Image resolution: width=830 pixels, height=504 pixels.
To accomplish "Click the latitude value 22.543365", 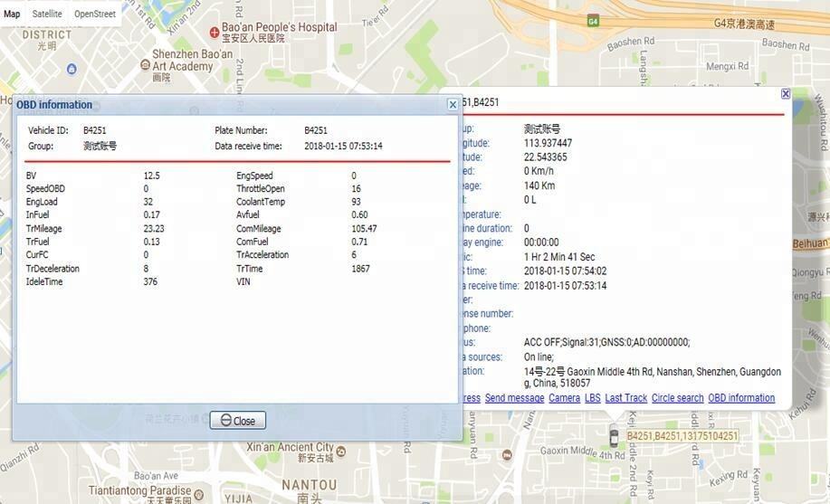I will (545, 157).
